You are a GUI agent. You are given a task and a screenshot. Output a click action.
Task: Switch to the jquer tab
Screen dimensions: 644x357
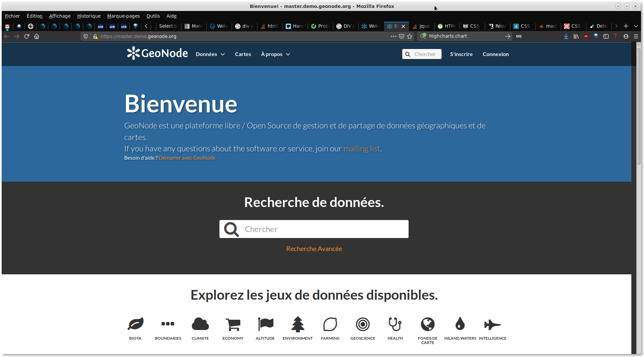421,26
